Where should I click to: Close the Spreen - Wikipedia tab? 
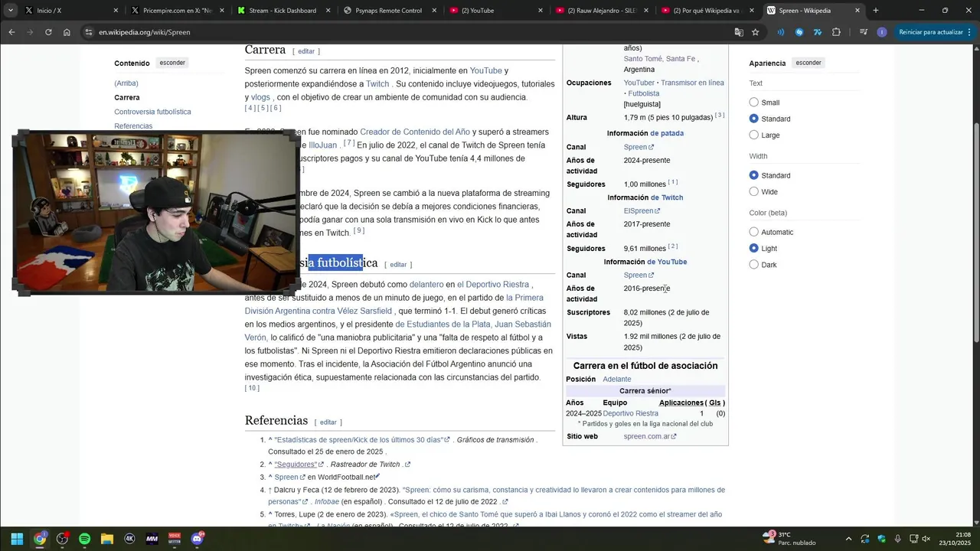(857, 11)
